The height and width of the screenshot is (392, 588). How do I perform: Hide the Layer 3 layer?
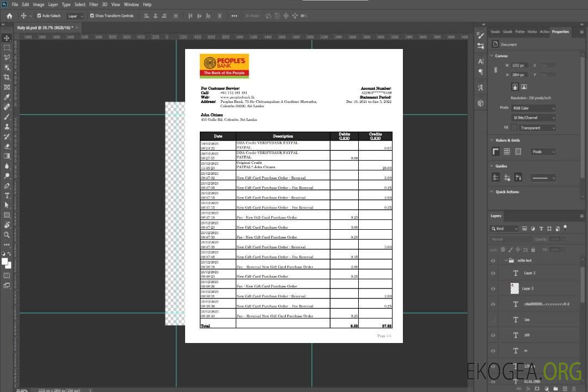493,289
